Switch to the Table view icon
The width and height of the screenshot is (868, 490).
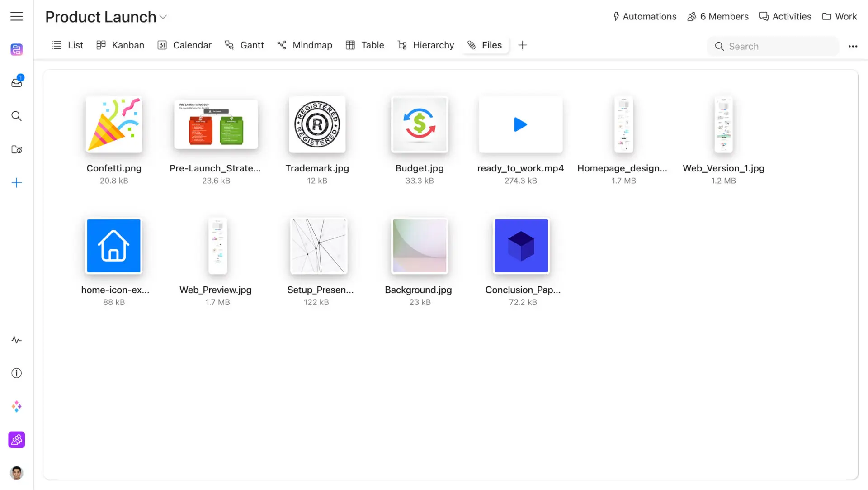[x=350, y=45]
